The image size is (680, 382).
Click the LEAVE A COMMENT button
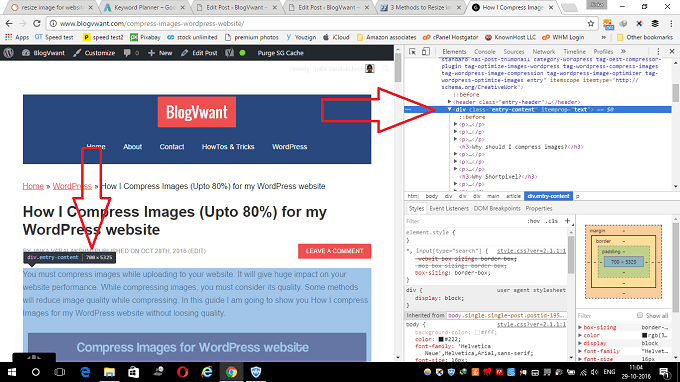[334, 251]
